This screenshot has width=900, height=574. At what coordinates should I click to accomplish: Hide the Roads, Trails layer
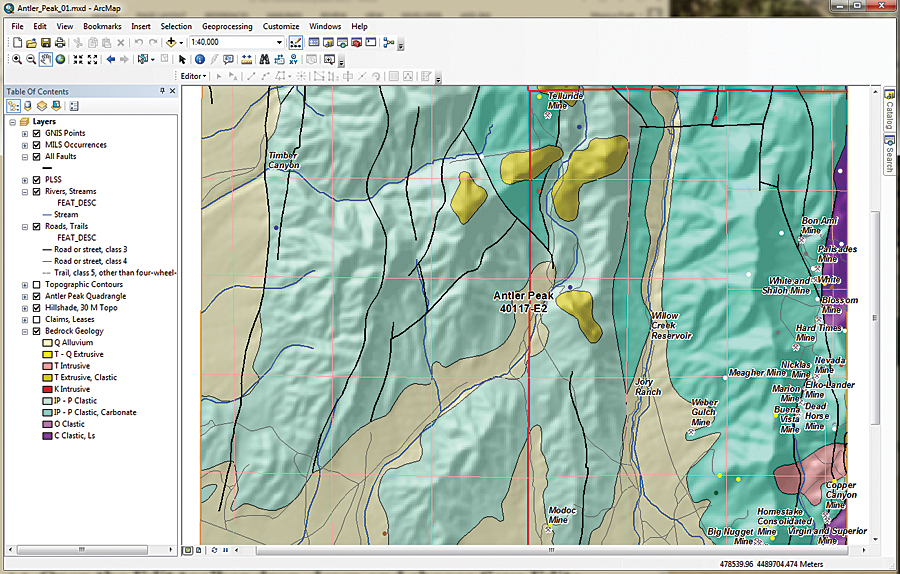[x=37, y=227]
